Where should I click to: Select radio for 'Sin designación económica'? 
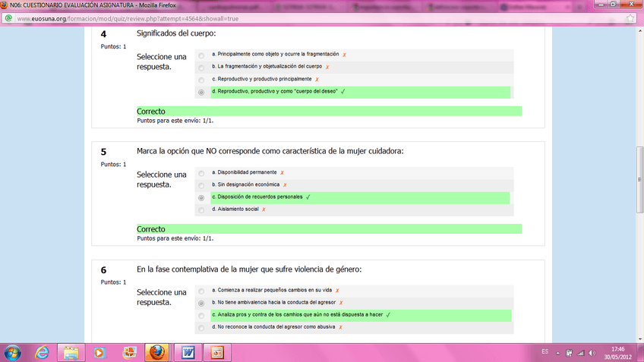coord(201,185)
